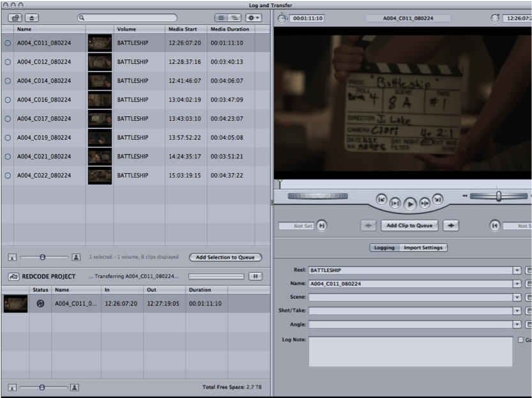Click Add Selection to Queue button

click(x=225, y=257)
